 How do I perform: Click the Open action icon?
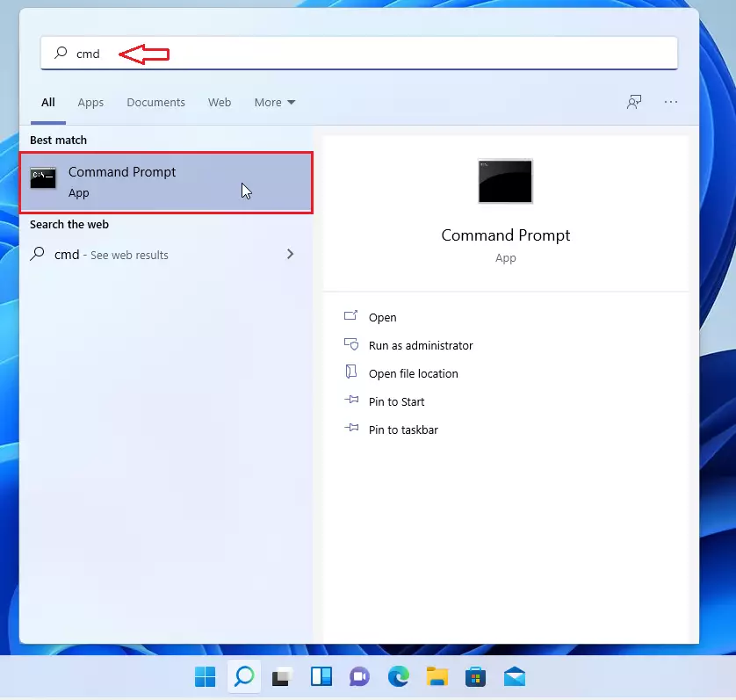coord(351,315)
